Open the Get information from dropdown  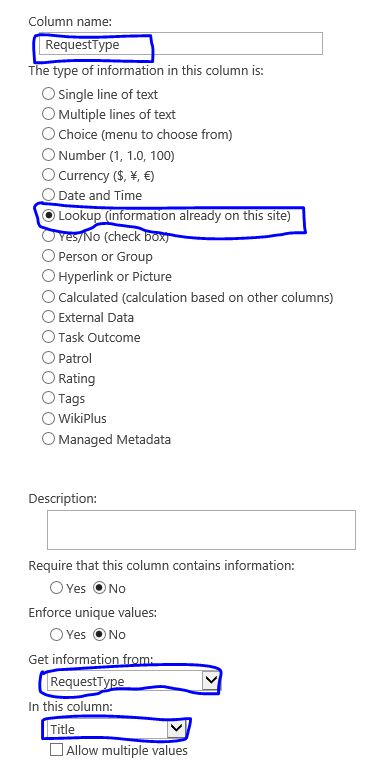click(x=133, y=681)
